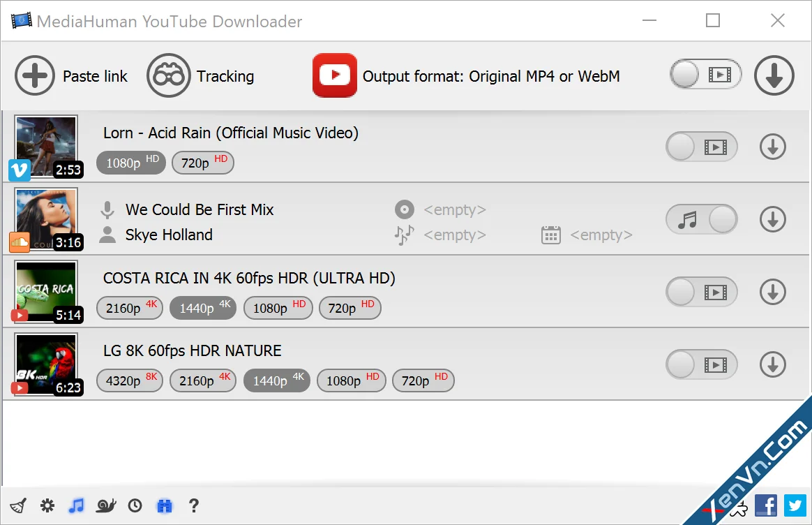Click the COSTA RICA video thumbnail
This screenshot has width=812, height=525.
point(46,292)
